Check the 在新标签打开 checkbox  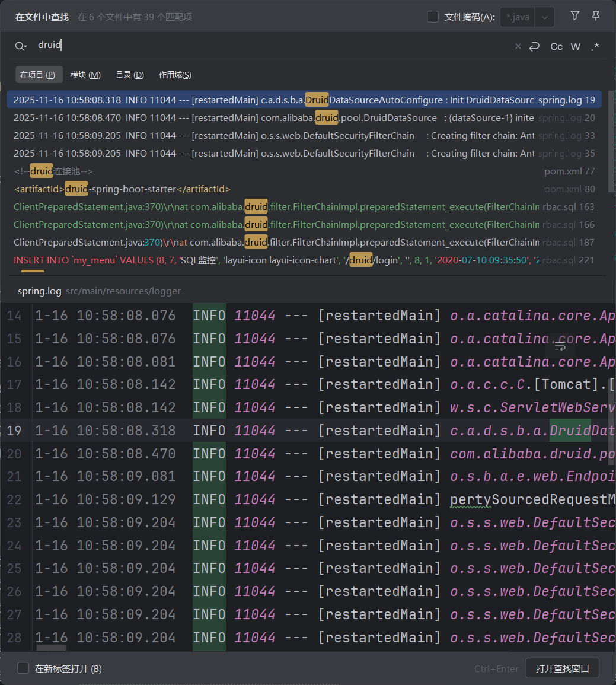click(x=23, y=668)
